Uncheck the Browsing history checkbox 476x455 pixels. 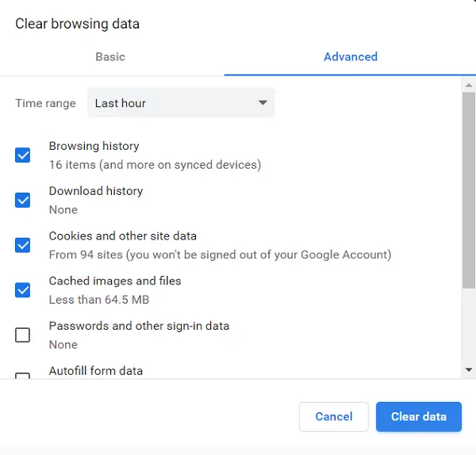(22, 155)
